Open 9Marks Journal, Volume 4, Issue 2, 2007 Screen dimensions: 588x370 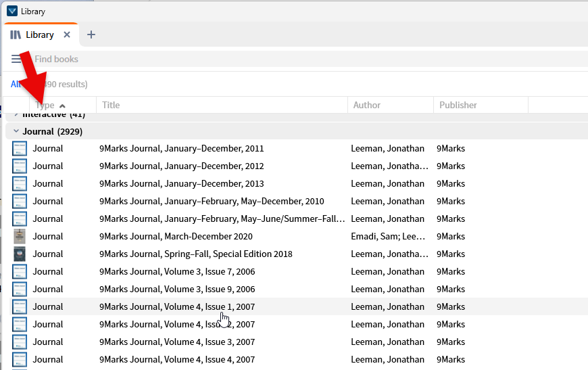click(177, 325)
